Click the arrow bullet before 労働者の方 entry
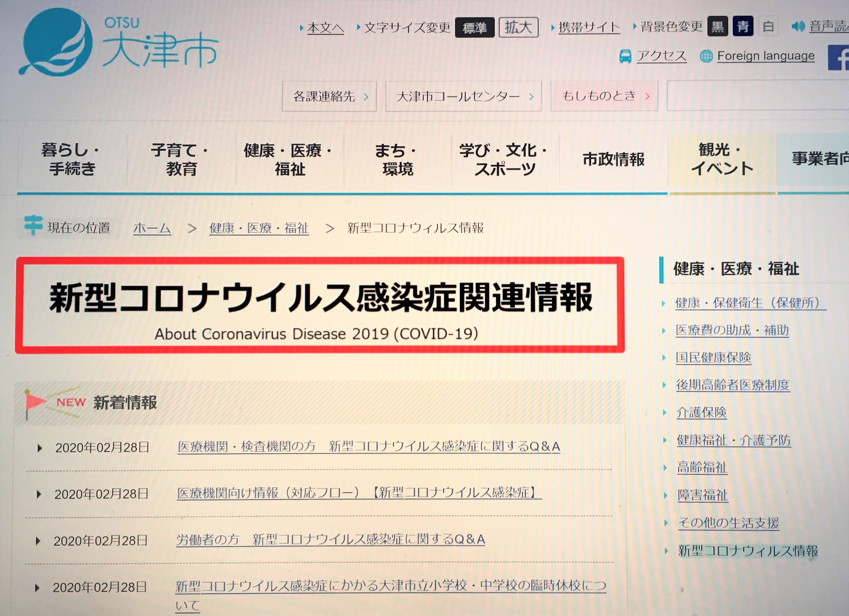The height and width of the screenshot is (616, 849). (38, 541)
